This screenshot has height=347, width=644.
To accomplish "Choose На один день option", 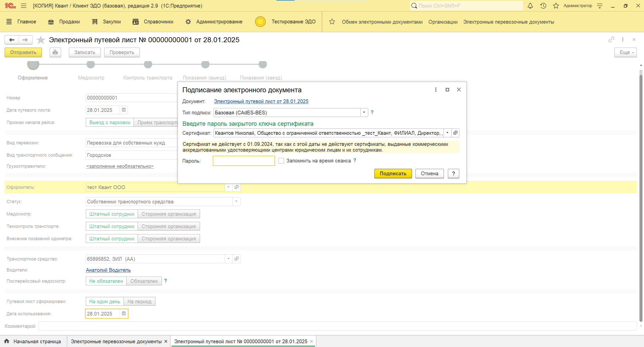I will click(x=105, y=301).
